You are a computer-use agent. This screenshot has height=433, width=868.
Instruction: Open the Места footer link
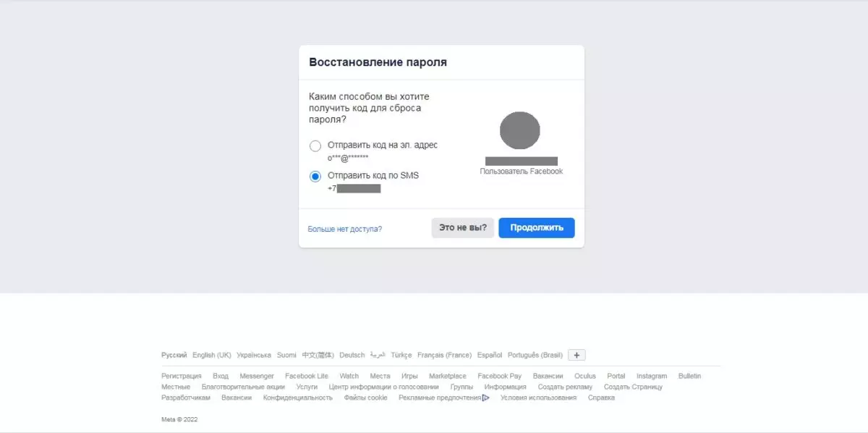[380, 376]
